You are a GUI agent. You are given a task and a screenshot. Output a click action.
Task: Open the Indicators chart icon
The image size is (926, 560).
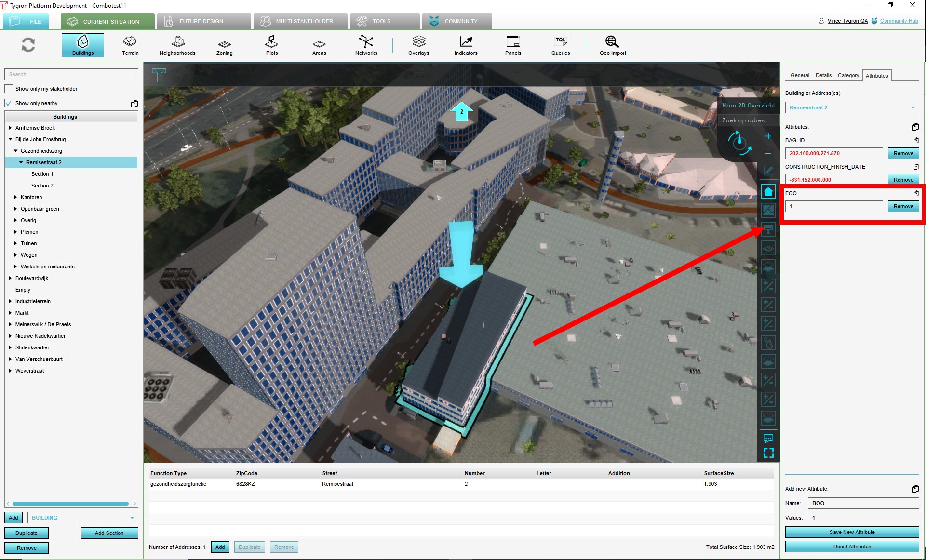tap(466, 45)
